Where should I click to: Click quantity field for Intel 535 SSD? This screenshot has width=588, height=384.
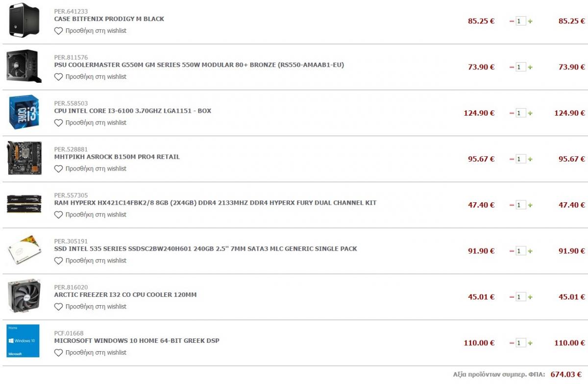(x=521, y=251)
